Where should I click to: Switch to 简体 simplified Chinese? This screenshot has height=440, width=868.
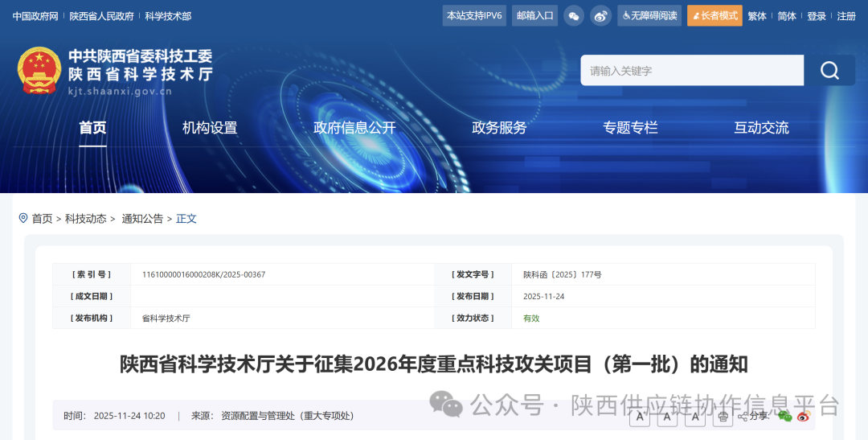787,17
